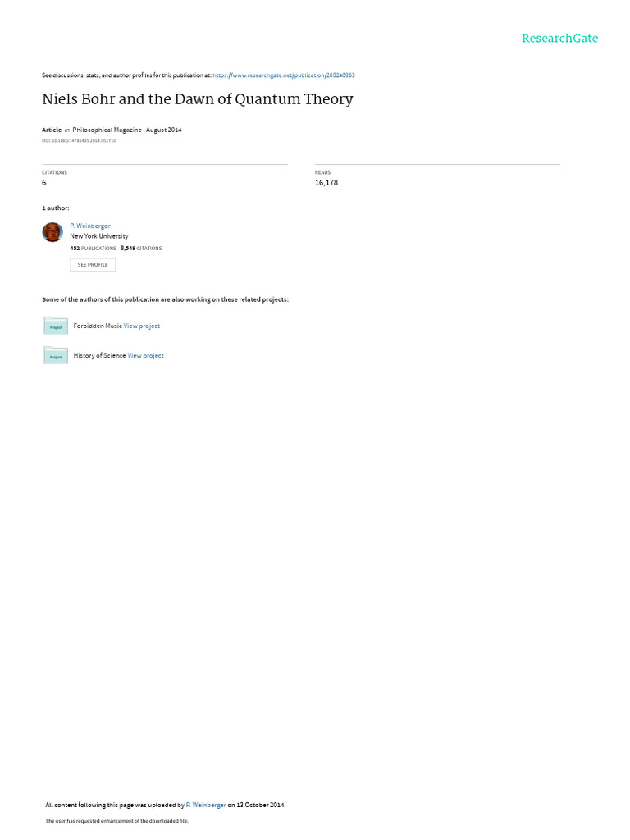Image resolution: width=630 pixels, height=840 pixels.
Task: Click the title Niels Bohr and the Dawn of Quantum Theory
Action: (x=198, y=99)
